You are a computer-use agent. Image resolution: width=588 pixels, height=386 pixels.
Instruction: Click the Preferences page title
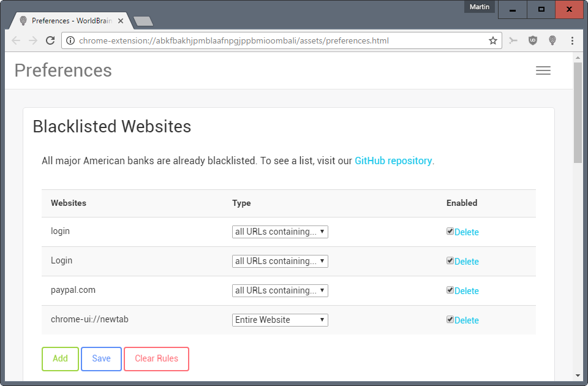63,70
